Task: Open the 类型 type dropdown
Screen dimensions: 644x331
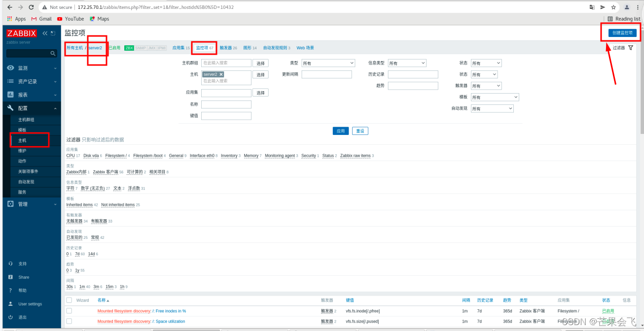Action: tap(328, 63)
